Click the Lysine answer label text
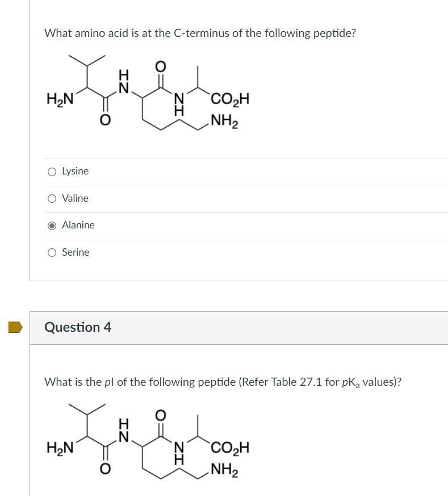448x496 pixels. [75, 171]
